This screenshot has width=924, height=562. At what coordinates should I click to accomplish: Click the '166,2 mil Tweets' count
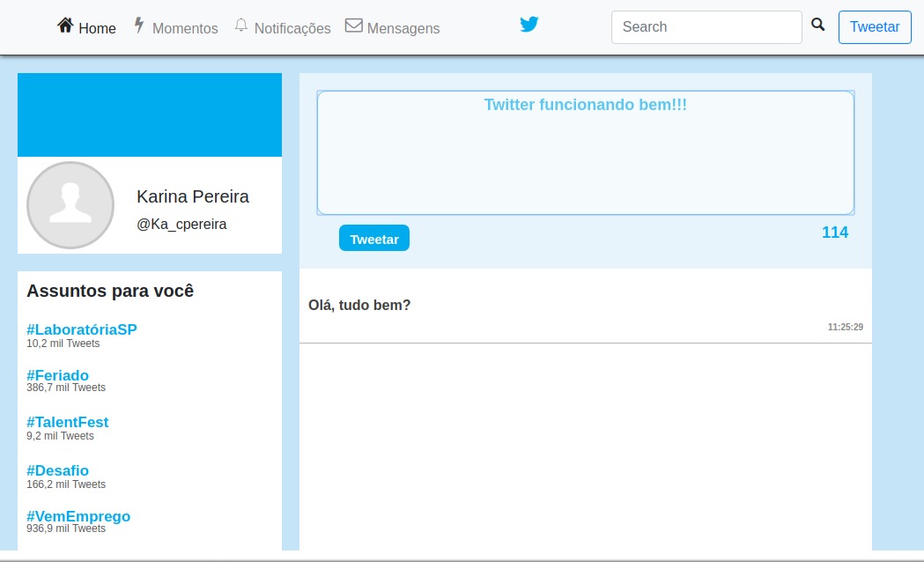tap(66, 484)
